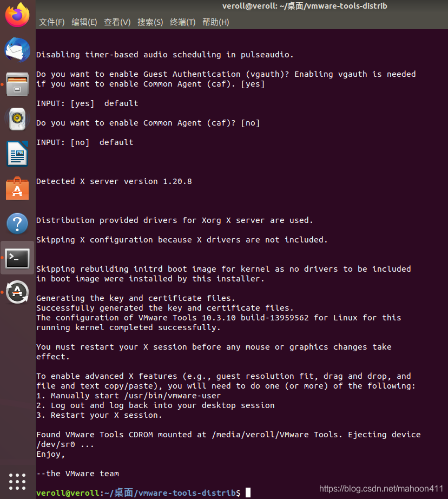This screenshot has width=448, height=499.
Task: Click the line 'Detected X server version 1.20.8'
Action: pyautogui.click(x=114, y=181)
